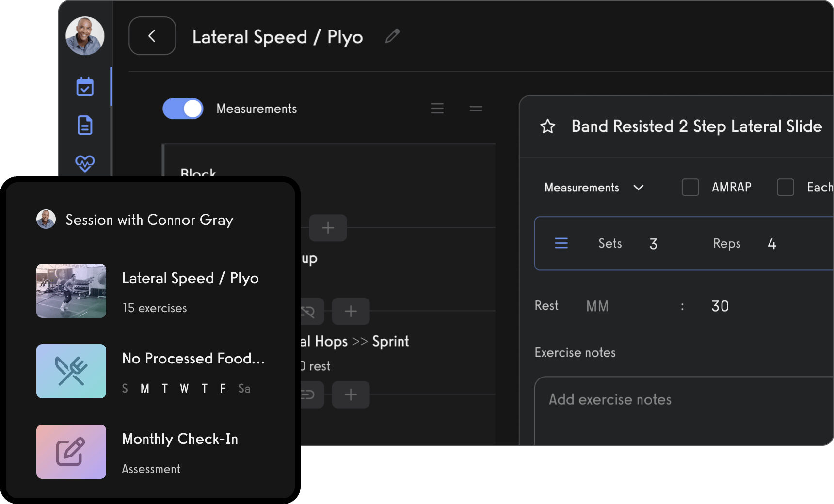834x504 pixels.
Task: Click the back arrow button
Action: [152, 36]
